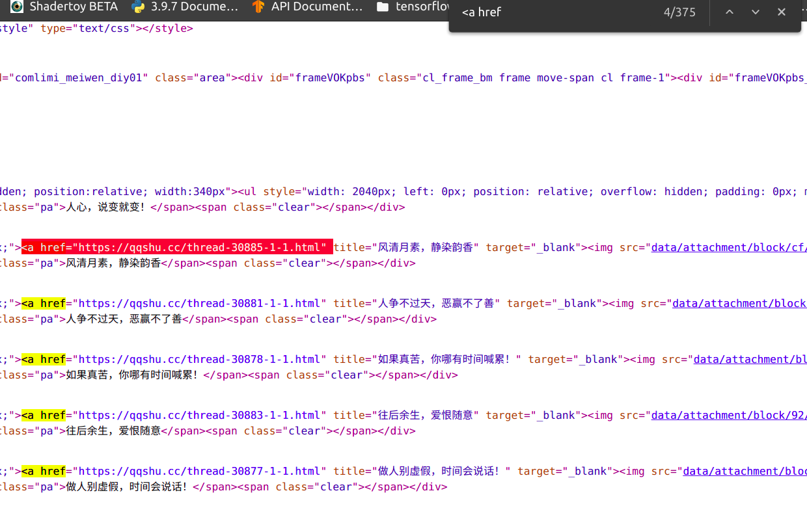Open the thread-30877-1-1.html href URL
Viewport: 807px width, 532px height.
200,472
